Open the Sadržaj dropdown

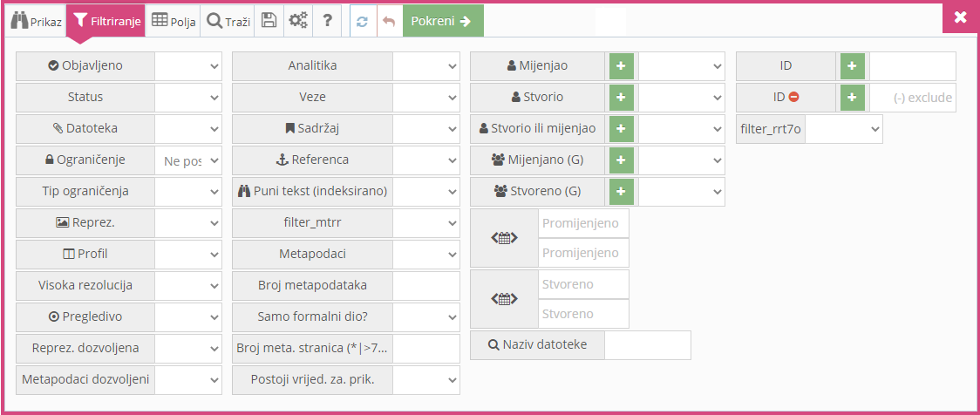coord(426,129)
